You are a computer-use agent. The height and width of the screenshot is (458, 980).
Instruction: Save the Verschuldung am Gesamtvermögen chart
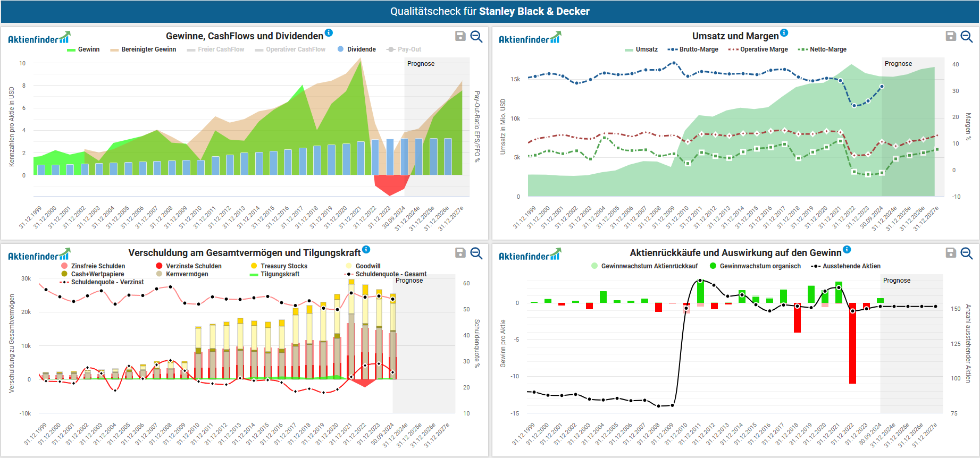(460, 253)
